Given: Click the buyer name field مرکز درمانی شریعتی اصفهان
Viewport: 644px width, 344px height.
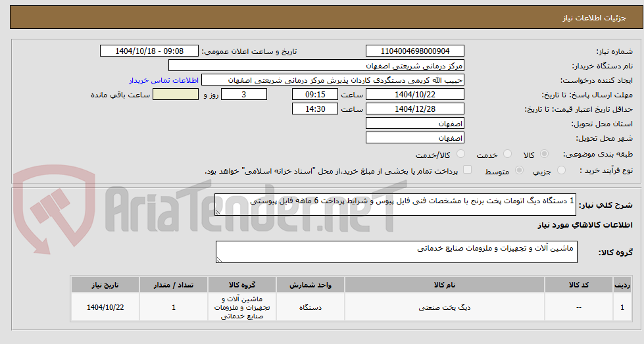Looking at the screenshot, I should [x=316, y=66].
